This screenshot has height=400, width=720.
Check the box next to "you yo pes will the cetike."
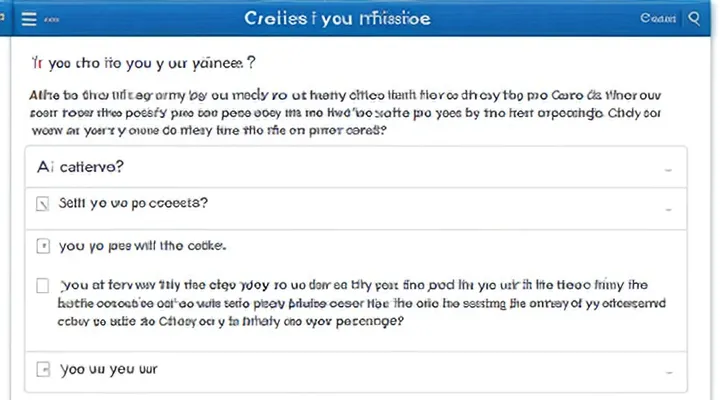click(42, 244)
